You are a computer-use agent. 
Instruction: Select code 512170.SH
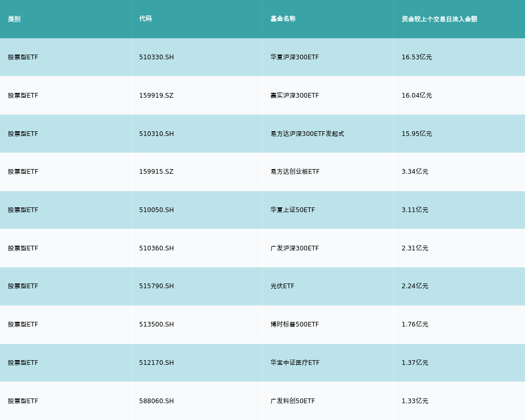(x=156, y=363)
